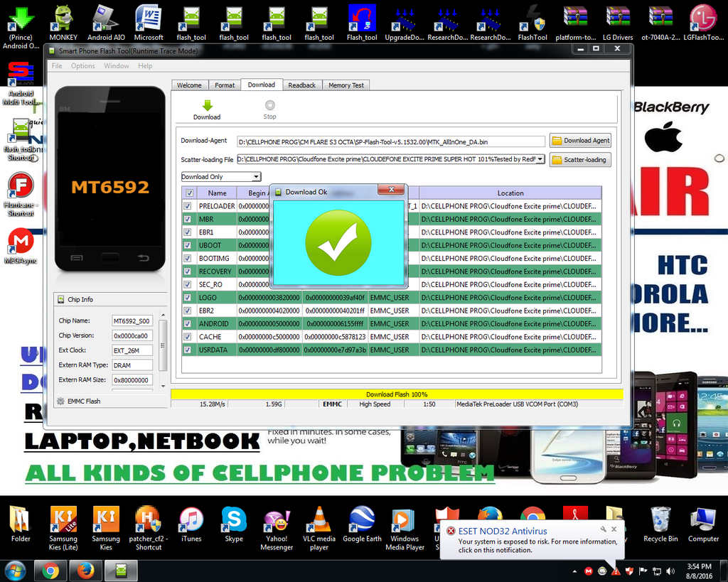Click the volume speaker tray icon
Viewport: 728px width, 582px height.
click(670, 571)
